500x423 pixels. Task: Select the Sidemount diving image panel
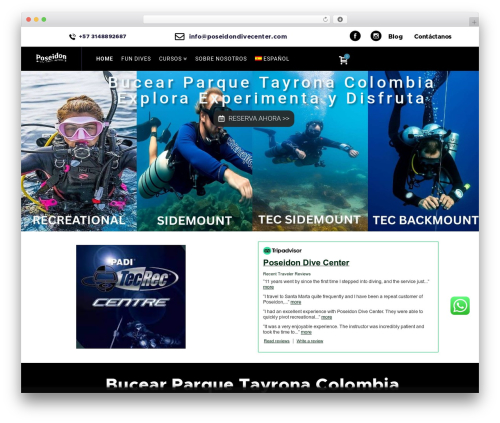[195, 151]
